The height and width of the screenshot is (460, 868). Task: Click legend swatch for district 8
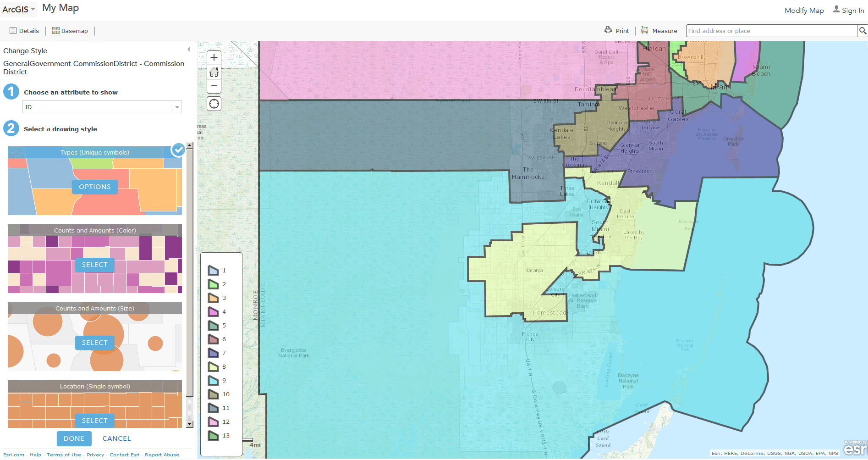[x=213, y=366]
